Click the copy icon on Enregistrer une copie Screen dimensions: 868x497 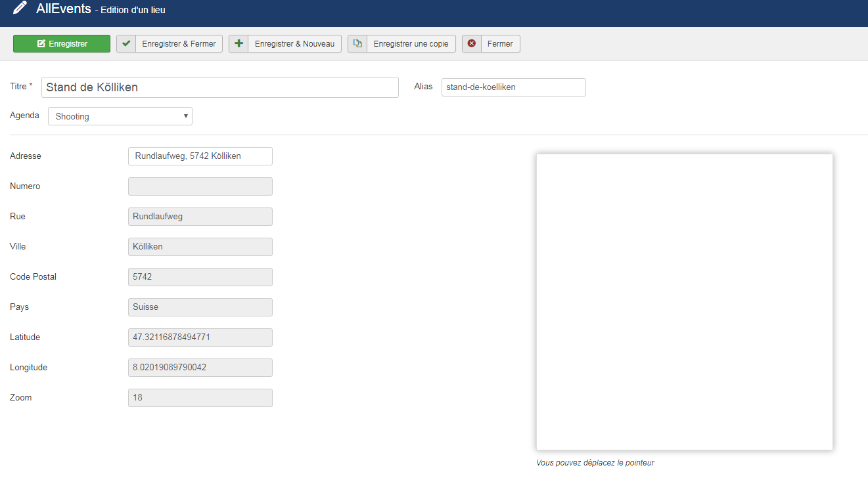coord(357,44)
